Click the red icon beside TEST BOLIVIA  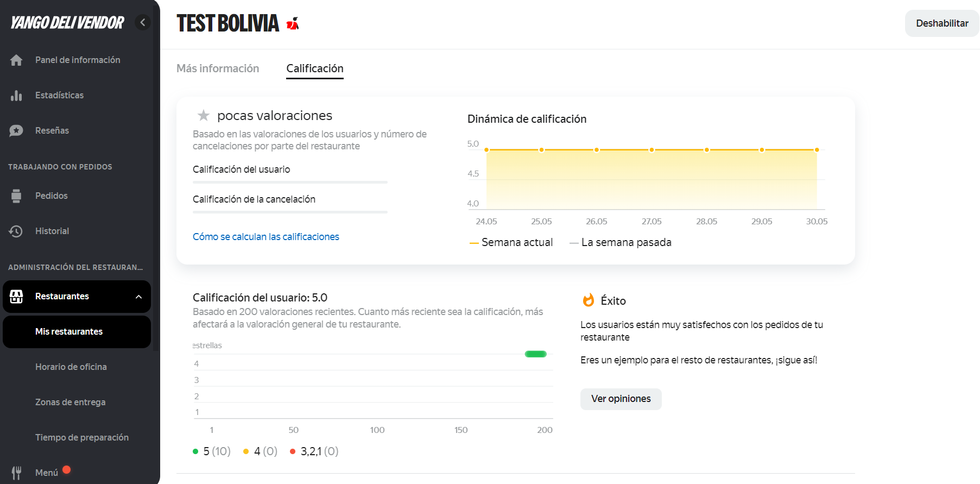293,23
